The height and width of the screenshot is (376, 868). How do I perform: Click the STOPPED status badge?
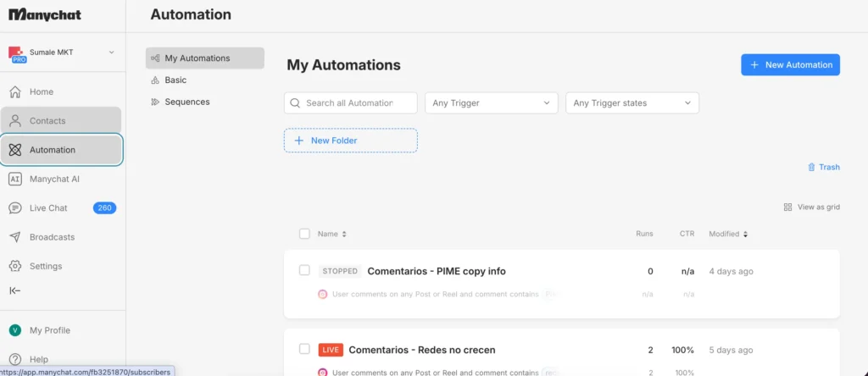[340, 271]
